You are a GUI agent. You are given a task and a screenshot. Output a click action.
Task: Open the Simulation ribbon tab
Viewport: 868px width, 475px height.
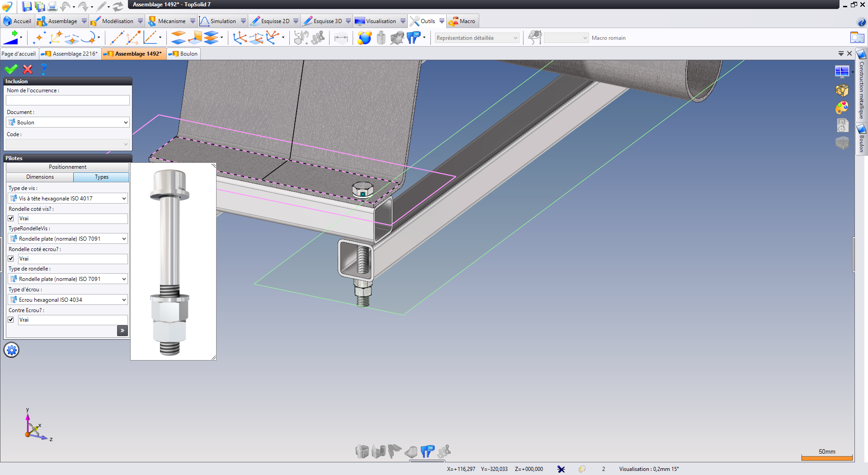coord(218,21)
